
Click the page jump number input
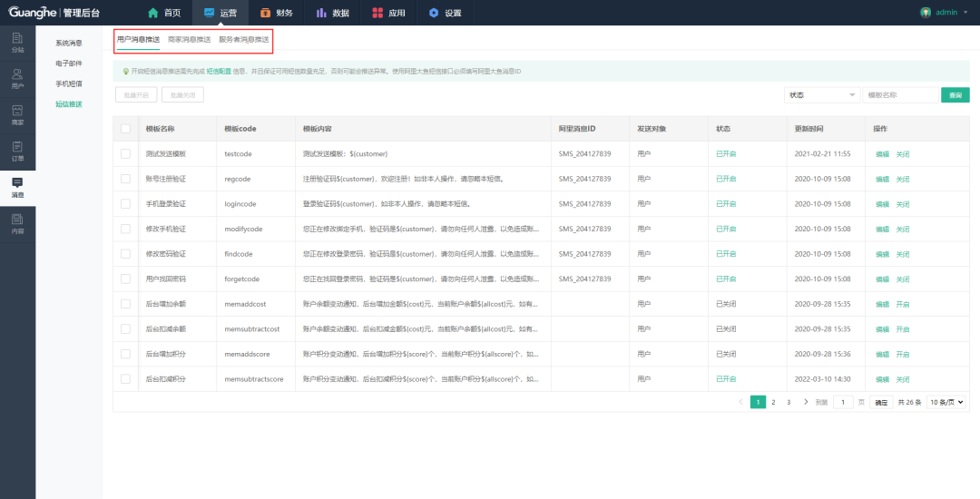[x=843, y=402]
